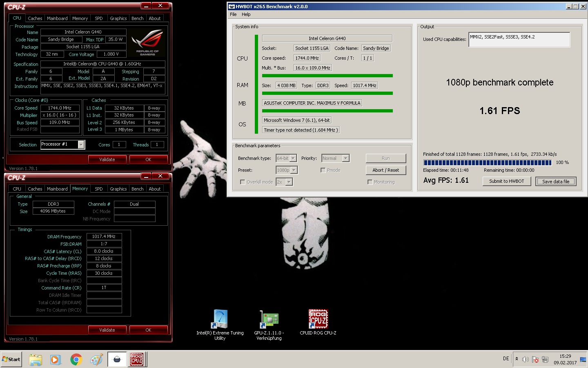The width and height of the screenshot is (588, 368).
Task: Click the Bus Speed 109.0 MHz value
Action: (60, 122)
